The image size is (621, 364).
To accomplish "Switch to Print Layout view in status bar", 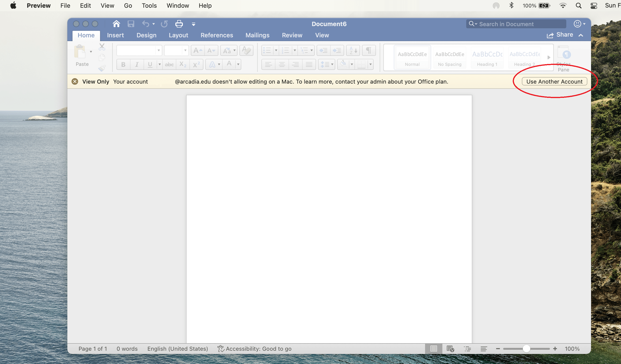I will point(434,349).
